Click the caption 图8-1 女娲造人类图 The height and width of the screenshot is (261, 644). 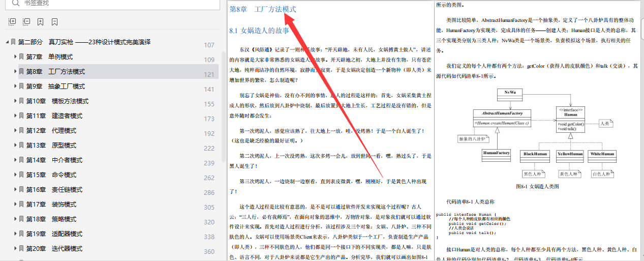[537, 187]
